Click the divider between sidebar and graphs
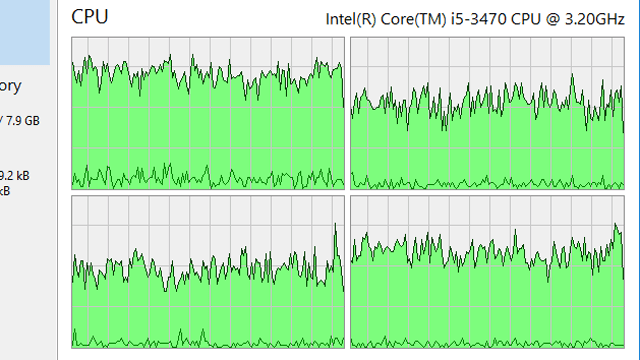 coord(57,180)
